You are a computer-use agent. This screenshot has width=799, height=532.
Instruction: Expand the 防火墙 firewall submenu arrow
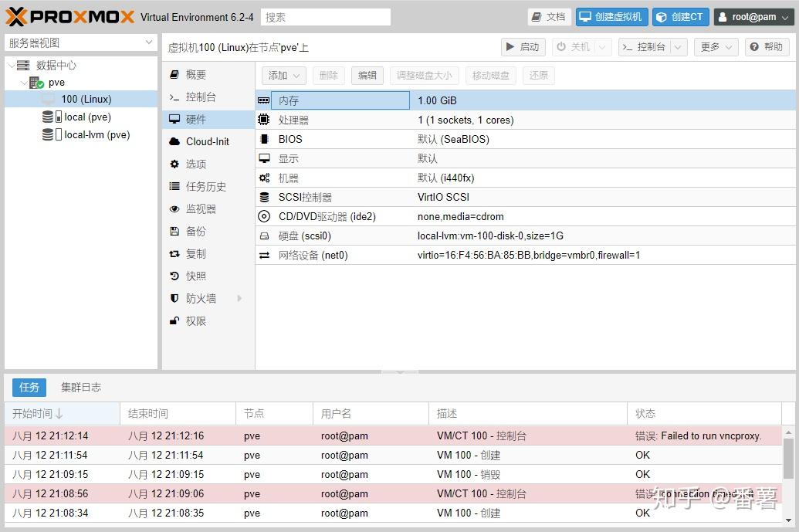(x=239, y=299)
